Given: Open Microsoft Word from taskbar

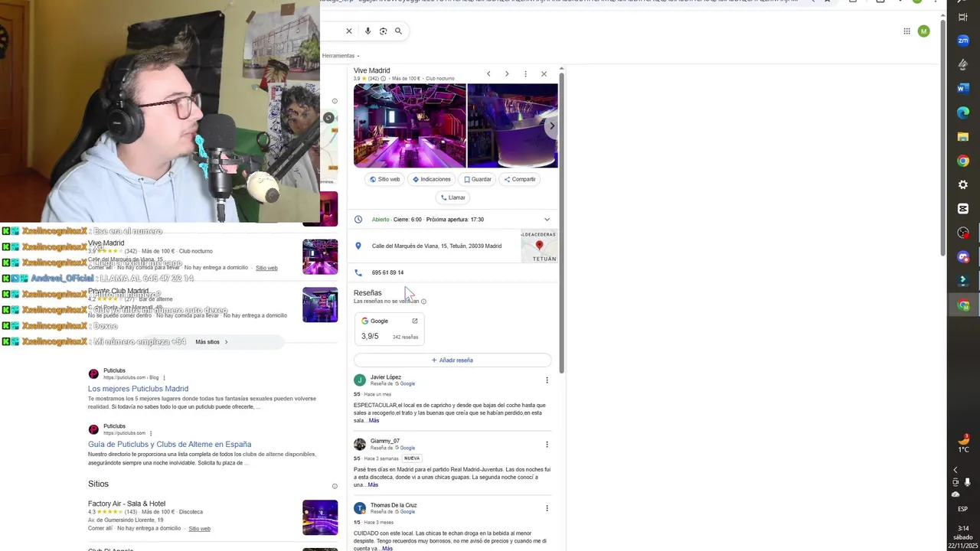Looking at the screenshot, I should click(963, 89).
